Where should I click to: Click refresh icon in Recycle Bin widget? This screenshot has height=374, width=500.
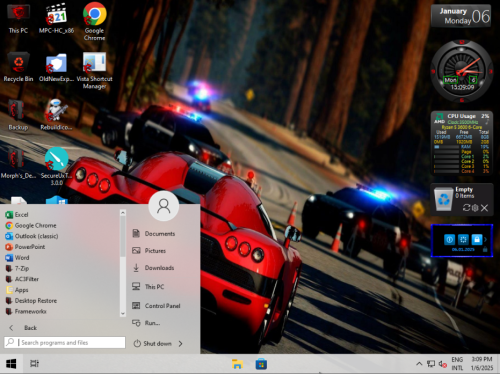[x=466, y=208]
